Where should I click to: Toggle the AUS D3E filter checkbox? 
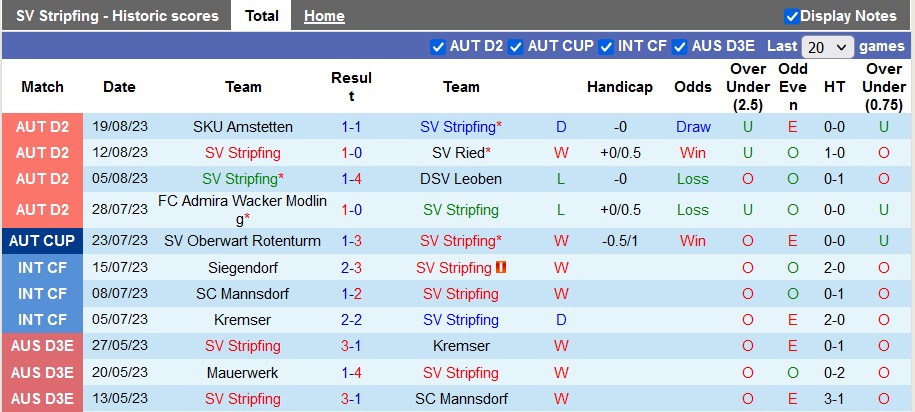[680, 46]
